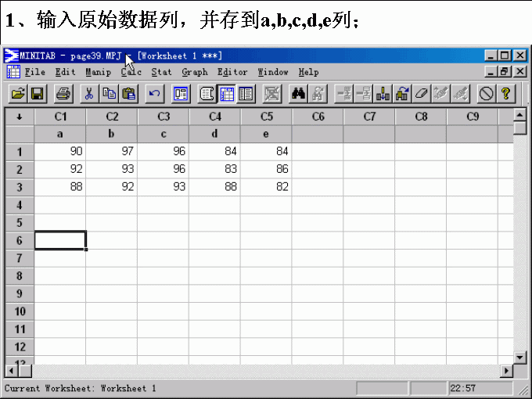Click the horizontal scrollbar left arrow
The image size is (532, 399).
(11, 371)
